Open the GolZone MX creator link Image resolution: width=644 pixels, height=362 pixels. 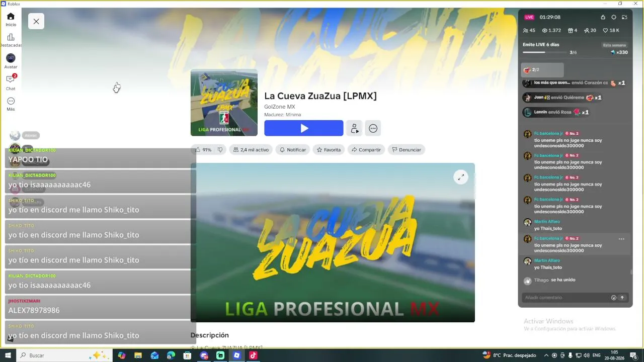[x=280, y=107]
